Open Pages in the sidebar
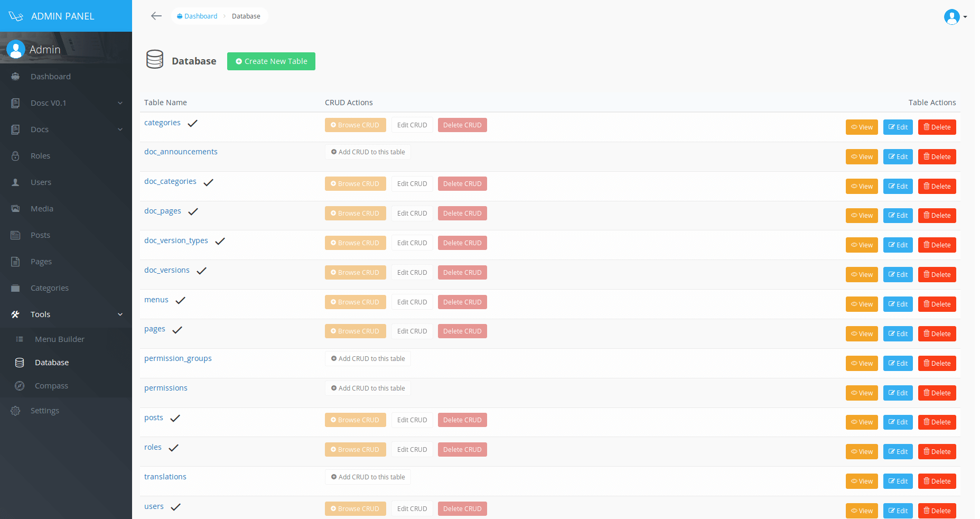Screen dimensions: 980x519 tap(66, 262)
